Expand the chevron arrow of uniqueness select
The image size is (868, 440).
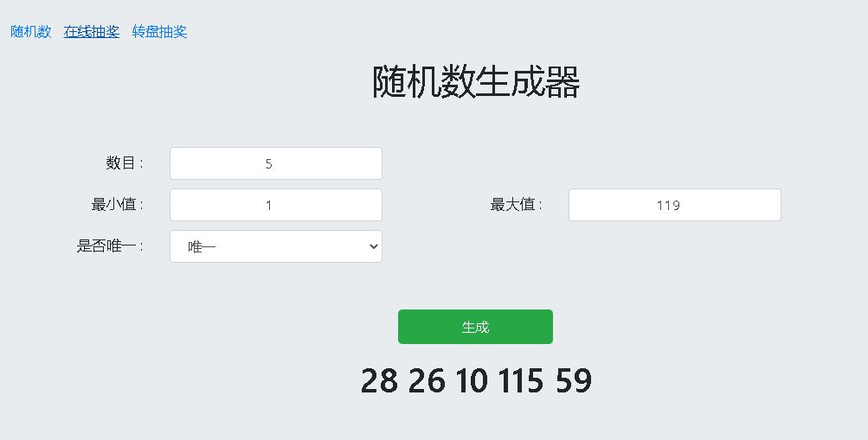[374, 246]
